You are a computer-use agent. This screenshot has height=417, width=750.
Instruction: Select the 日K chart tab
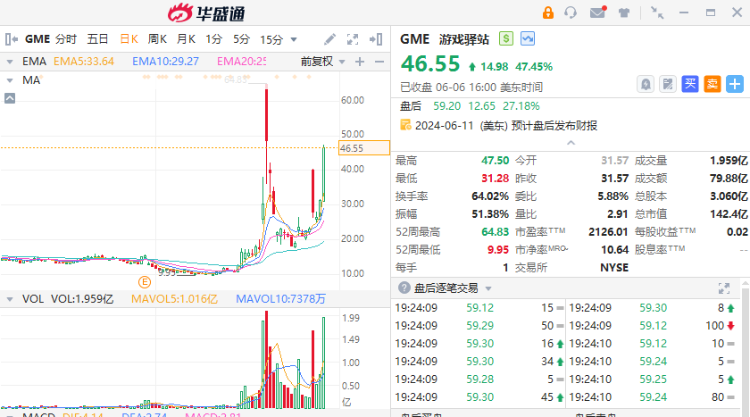pos(129,39)
